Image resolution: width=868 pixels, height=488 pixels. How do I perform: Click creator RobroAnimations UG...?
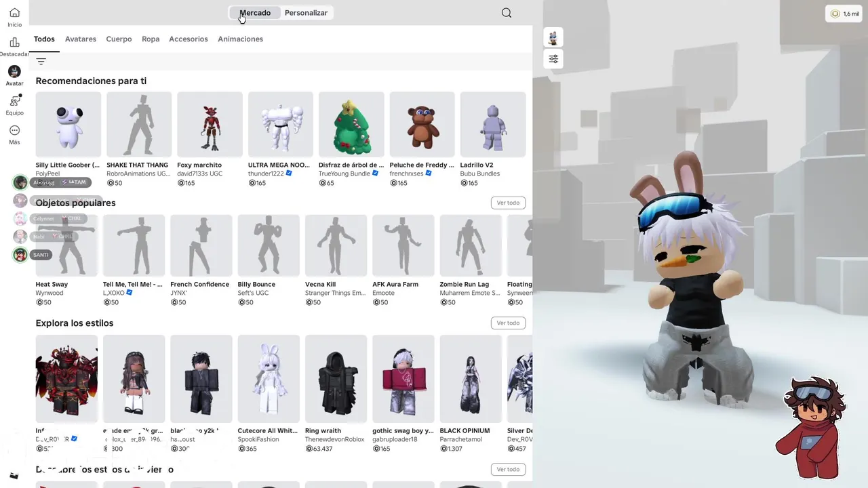[138, 174]
